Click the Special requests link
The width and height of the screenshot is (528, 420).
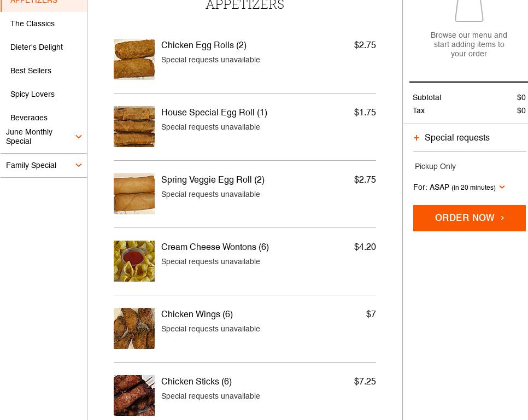click(x=457, y=138)
